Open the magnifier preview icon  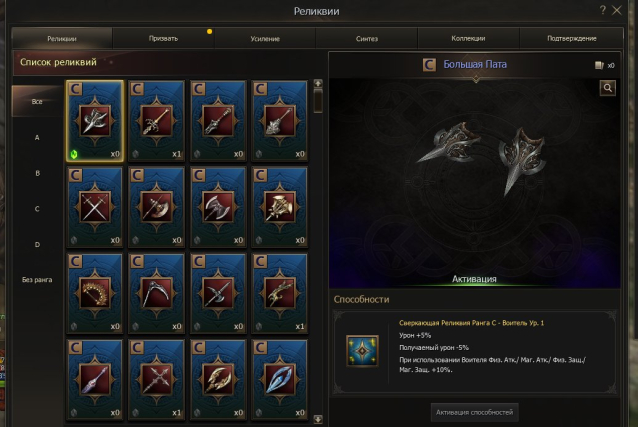tap(607, 88)
